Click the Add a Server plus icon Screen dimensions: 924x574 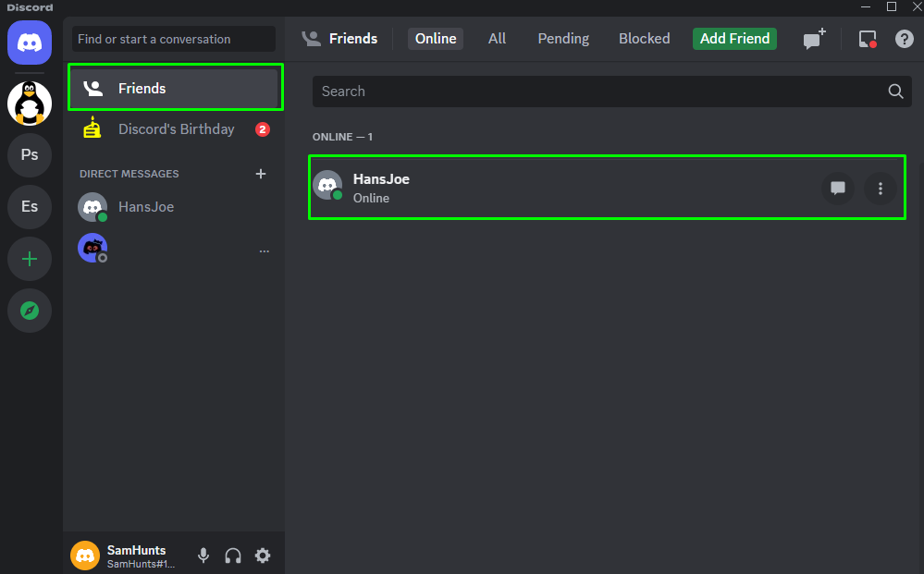point(30,259)
